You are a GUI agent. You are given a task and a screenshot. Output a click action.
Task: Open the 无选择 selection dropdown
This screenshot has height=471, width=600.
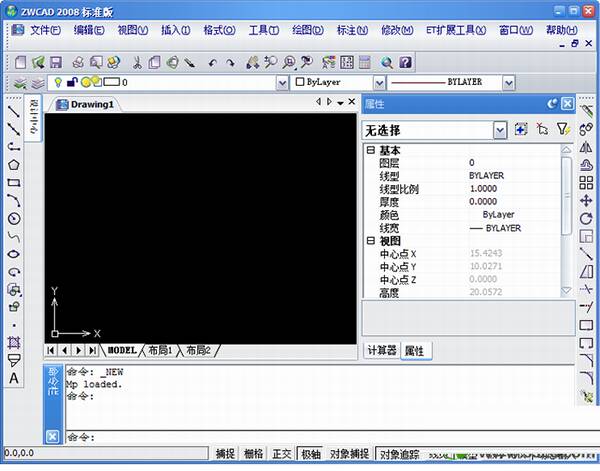coord(500,130)
